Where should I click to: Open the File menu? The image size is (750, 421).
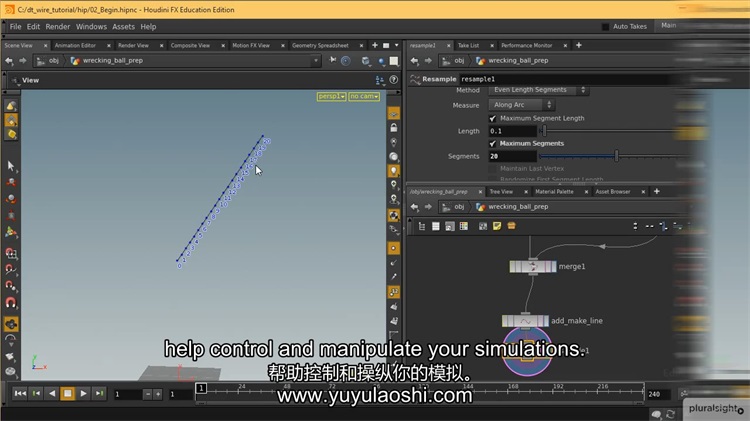tap(15, 27)
